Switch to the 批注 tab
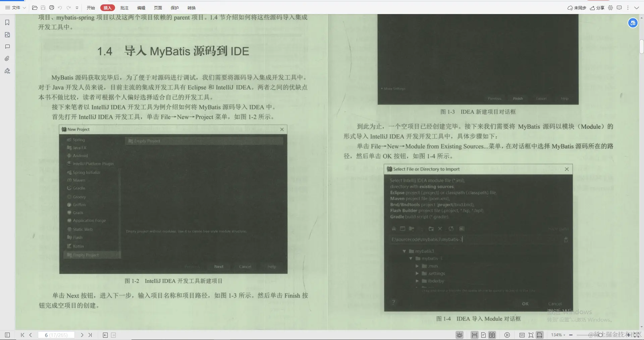The height and width of the screenshot is (340, 644). (124, 8)
